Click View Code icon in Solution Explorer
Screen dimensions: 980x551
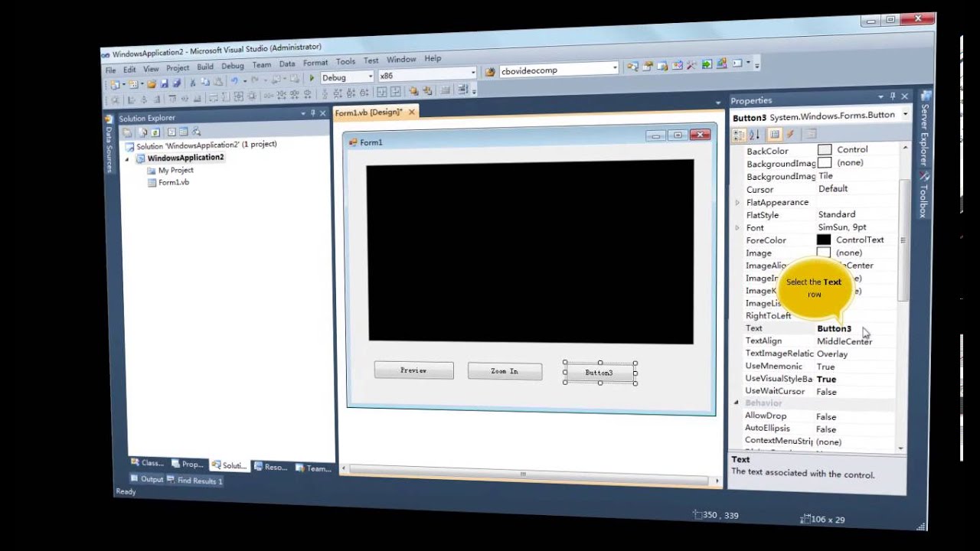tap(171, 132)
